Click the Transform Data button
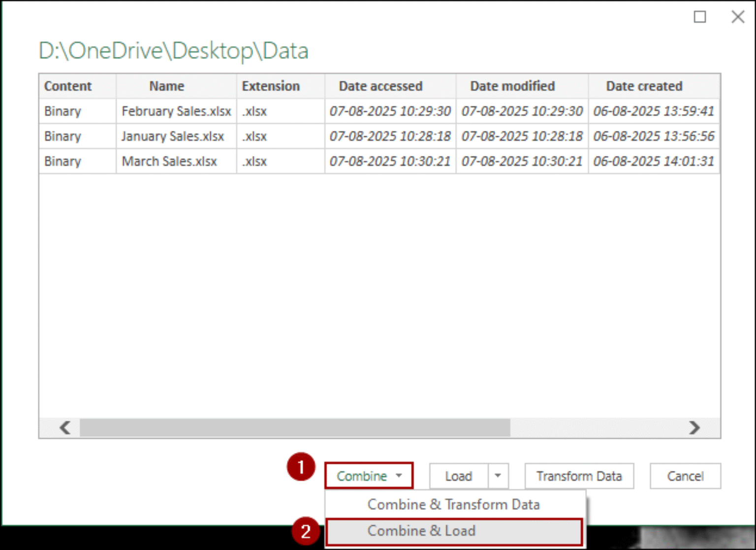The height and width of the screenshot is (550, 756). pyautogui.click(x=579, y=476)
